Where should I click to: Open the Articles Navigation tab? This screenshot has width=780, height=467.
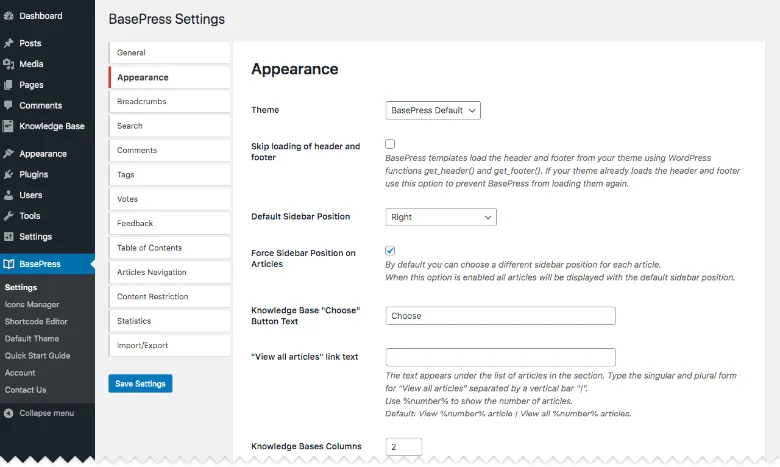pyautogui.click(x=169, y=272)
